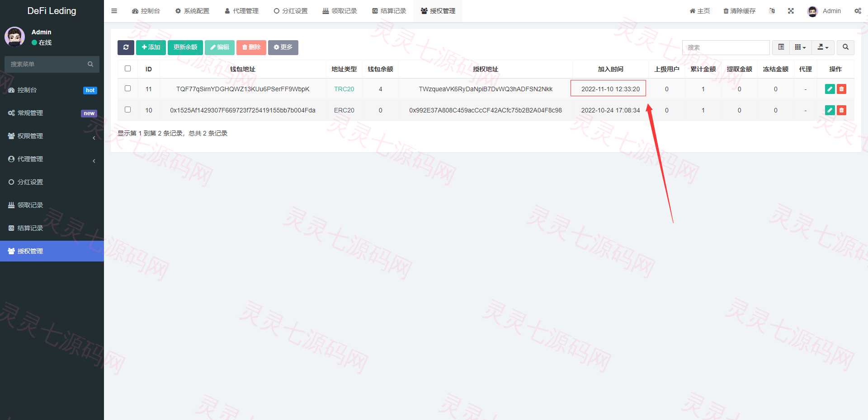Click the 添加 button
Viewport: 868px width, 420px height.
pyautogui.click(x=151, y=47)
